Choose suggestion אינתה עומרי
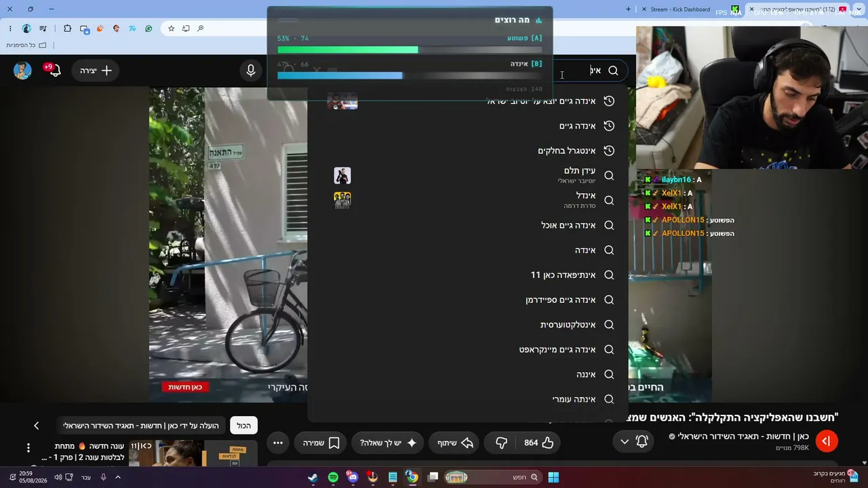Image resolution: width=868 pixels, height=488 pixels. 468,399
